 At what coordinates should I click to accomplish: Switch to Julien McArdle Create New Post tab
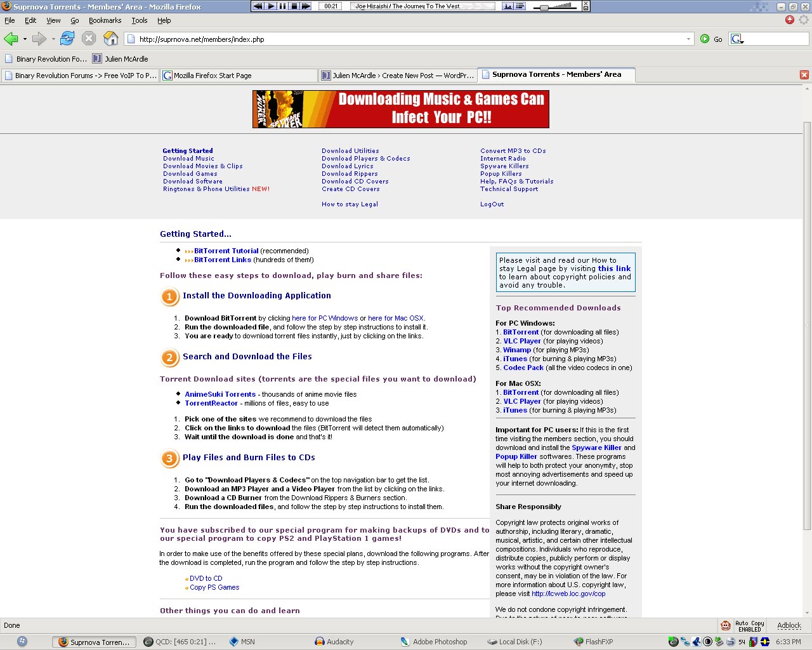(397, 76)
